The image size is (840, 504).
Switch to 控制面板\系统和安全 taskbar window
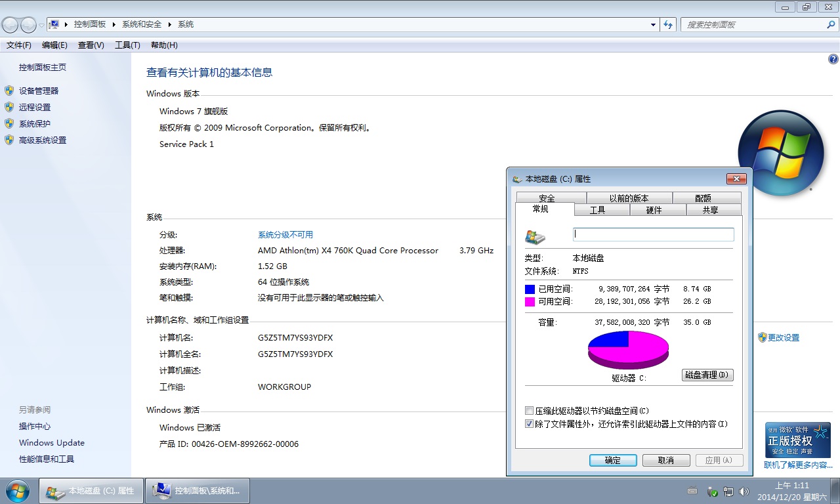197,490
